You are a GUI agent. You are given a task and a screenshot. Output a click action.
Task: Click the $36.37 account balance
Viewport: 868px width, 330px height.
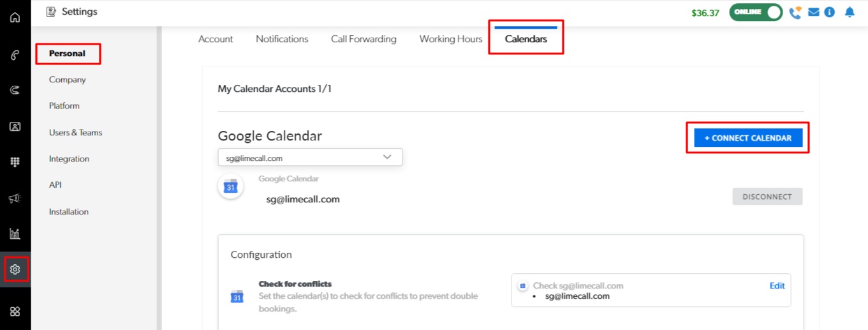(x=705, y=13)
